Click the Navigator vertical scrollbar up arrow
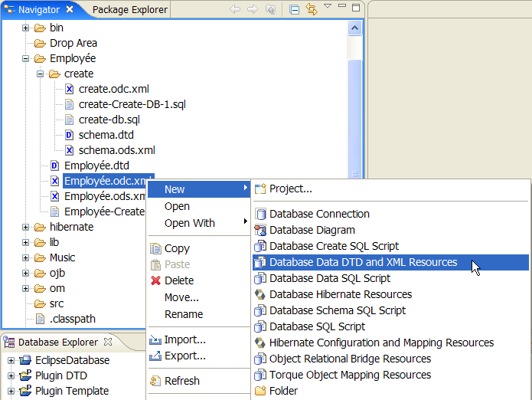The height and width of the screenshot is (400, 532). click(x=355, y=27)
